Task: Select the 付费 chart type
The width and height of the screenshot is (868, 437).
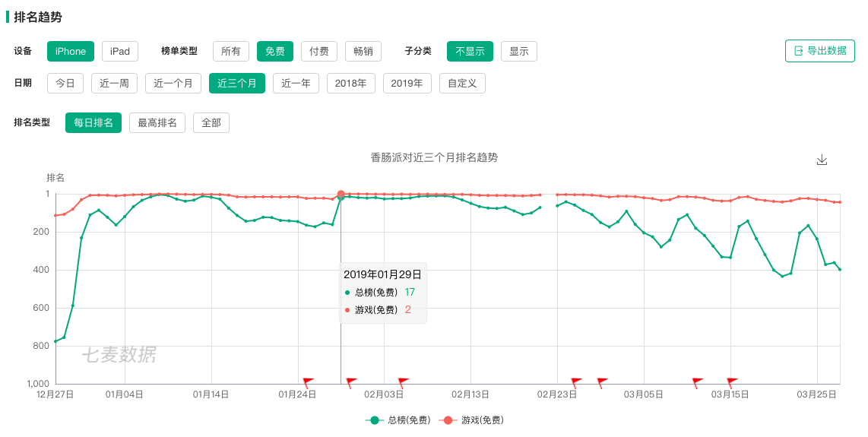Action: click(x=319, y=52)
